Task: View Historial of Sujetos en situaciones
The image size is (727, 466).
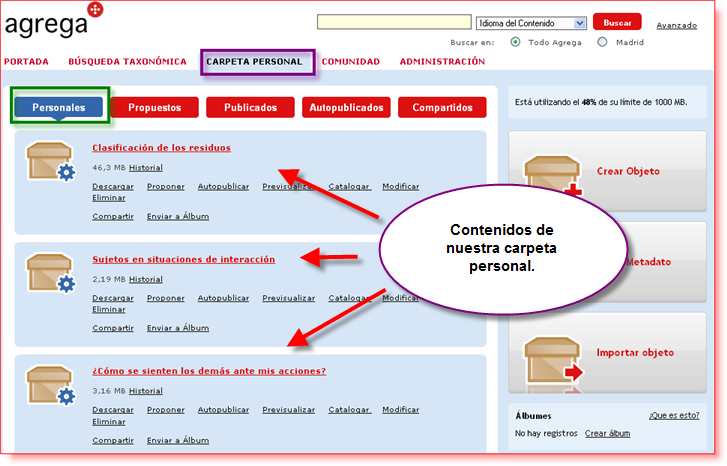Action: coord(146,280)
